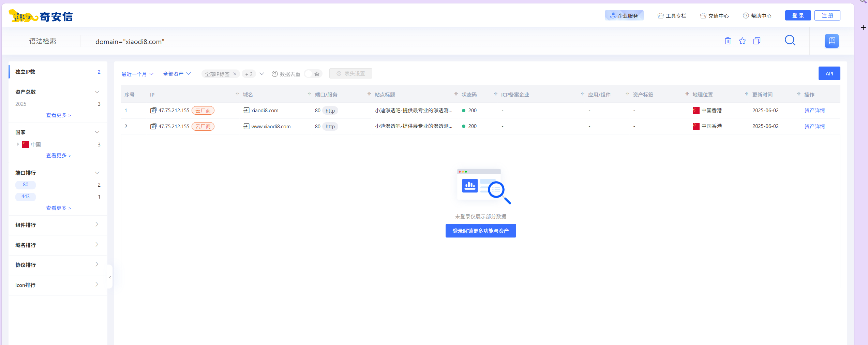Filter by port 443 tag in 端口排行
This screenshot has width=868, height=345.
26,197
